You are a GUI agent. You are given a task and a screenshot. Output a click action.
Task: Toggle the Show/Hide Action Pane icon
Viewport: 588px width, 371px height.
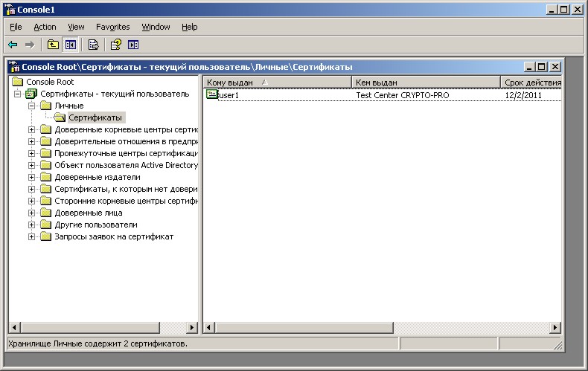(x=133, y=45)
